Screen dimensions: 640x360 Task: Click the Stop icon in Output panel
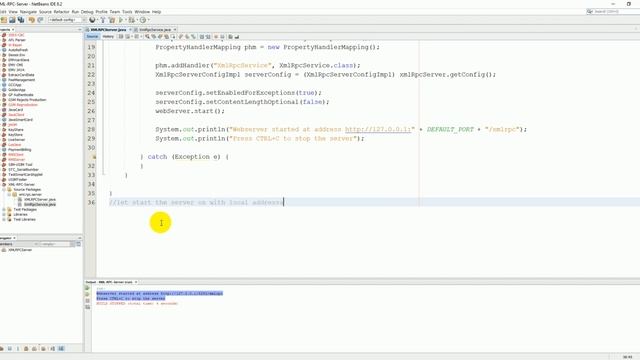(87, 300)
